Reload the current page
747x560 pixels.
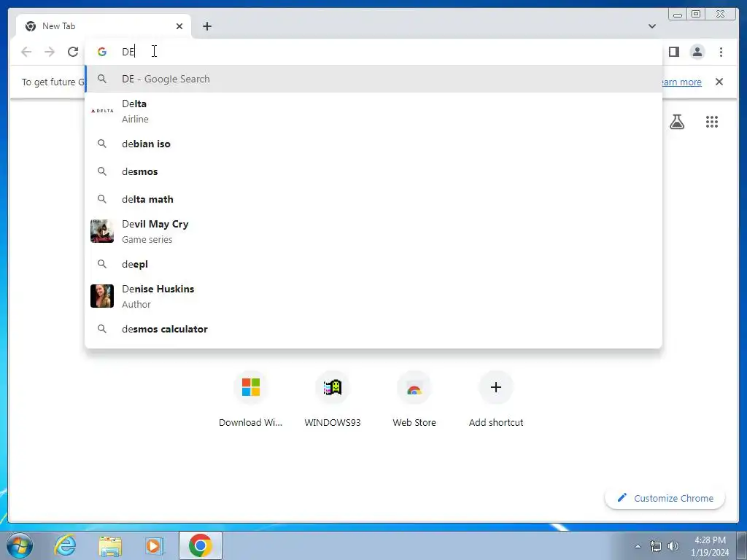click(73, 52)
